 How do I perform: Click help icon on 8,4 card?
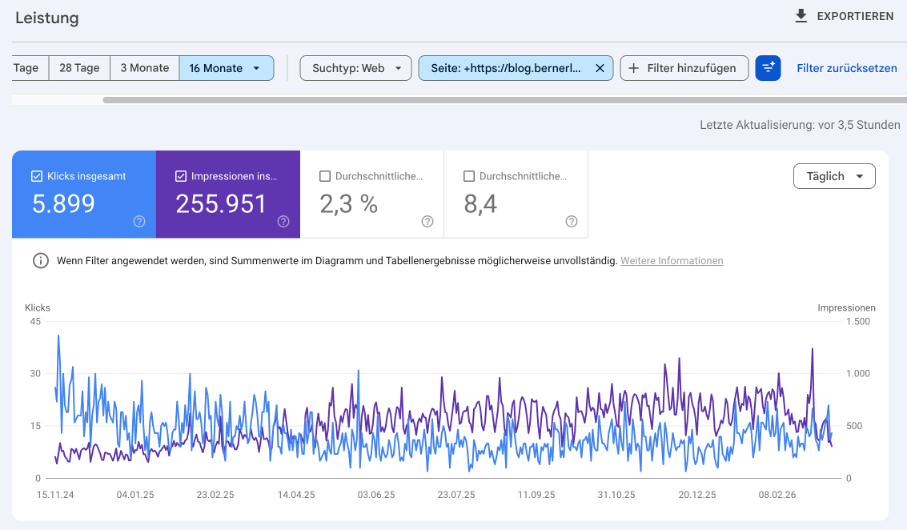tap(571, 221)
